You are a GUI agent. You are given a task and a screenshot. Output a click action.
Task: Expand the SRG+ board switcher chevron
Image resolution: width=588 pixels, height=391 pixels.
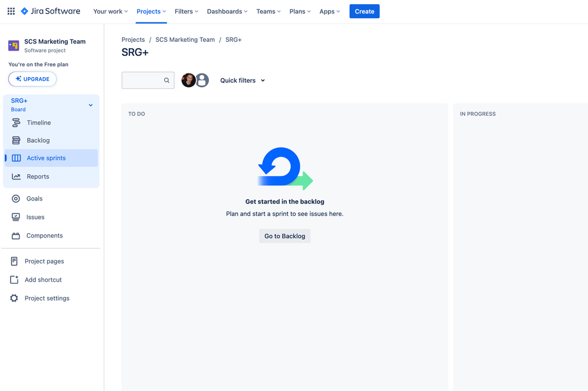point(91,105)
